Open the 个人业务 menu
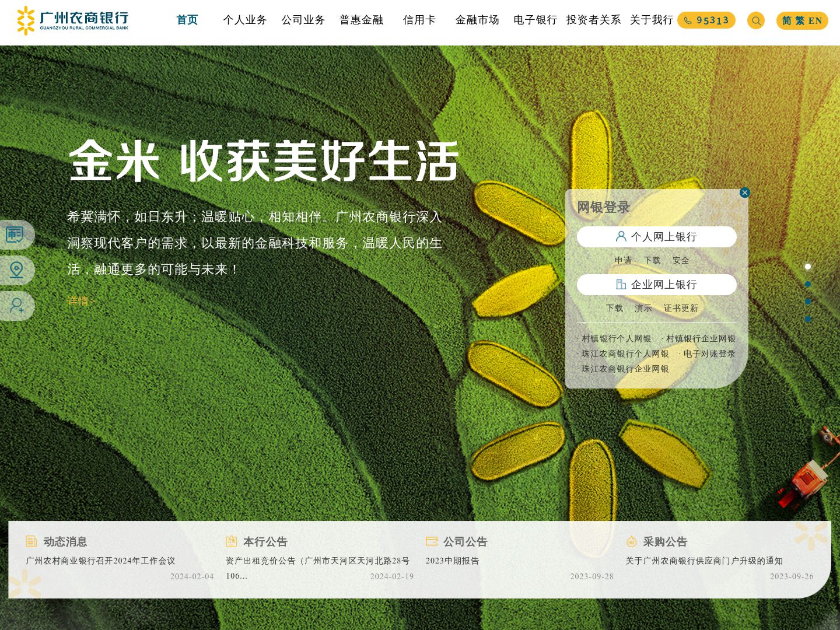Screen dimensions: 840x630 point(245,20)
